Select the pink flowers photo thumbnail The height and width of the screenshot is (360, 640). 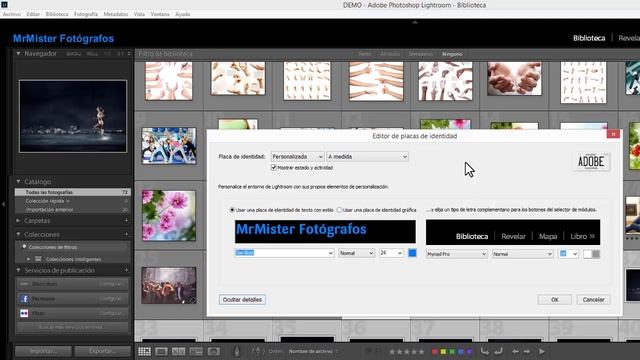169,215
